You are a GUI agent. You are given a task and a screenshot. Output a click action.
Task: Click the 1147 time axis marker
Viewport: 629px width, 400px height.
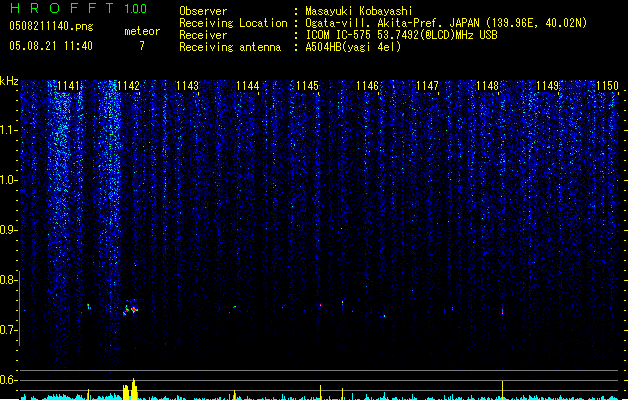(x=427, y=86)
